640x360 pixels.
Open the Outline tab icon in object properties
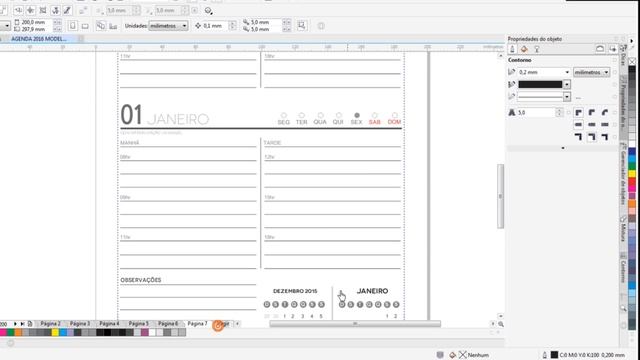(x=512, y=49)
